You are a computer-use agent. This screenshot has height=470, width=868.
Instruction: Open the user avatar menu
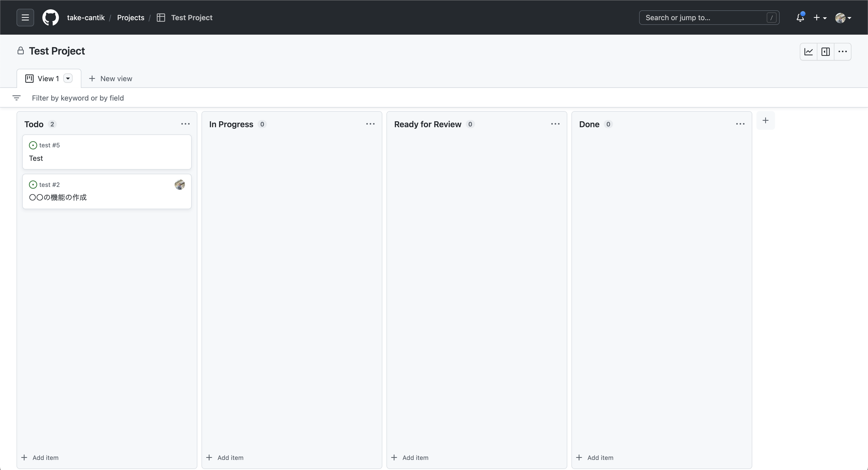843,18
